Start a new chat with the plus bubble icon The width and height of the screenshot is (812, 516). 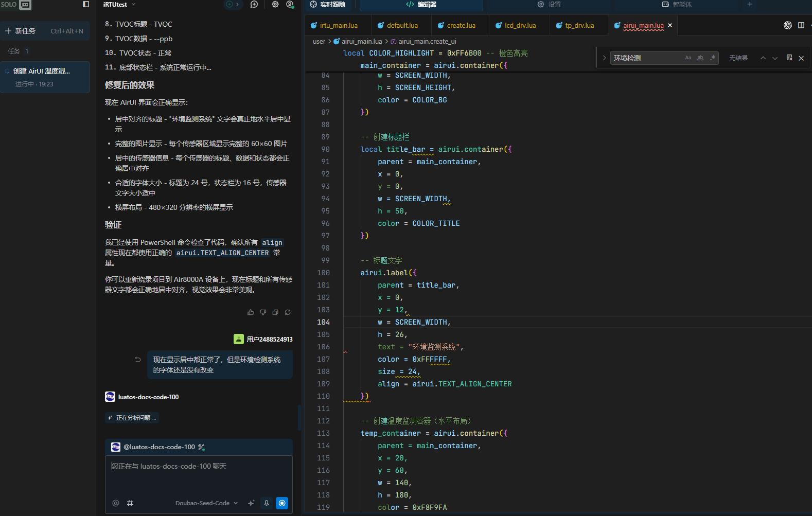click(x=254, y=4)
